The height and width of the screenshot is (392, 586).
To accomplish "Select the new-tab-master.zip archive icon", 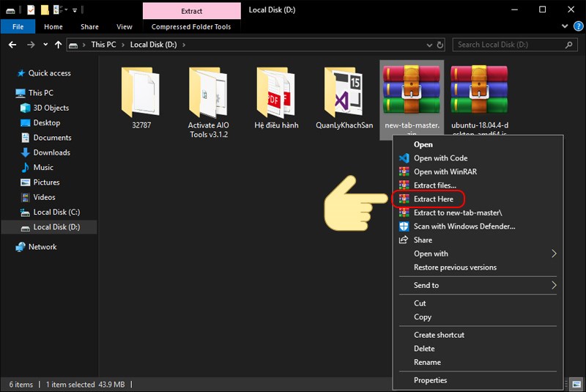I will (412, 89).
